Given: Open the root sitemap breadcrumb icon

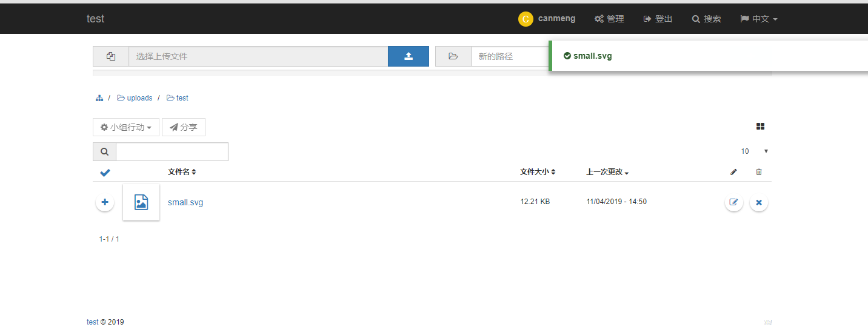Looking at the screenshot, I should [x=99, y=98].
